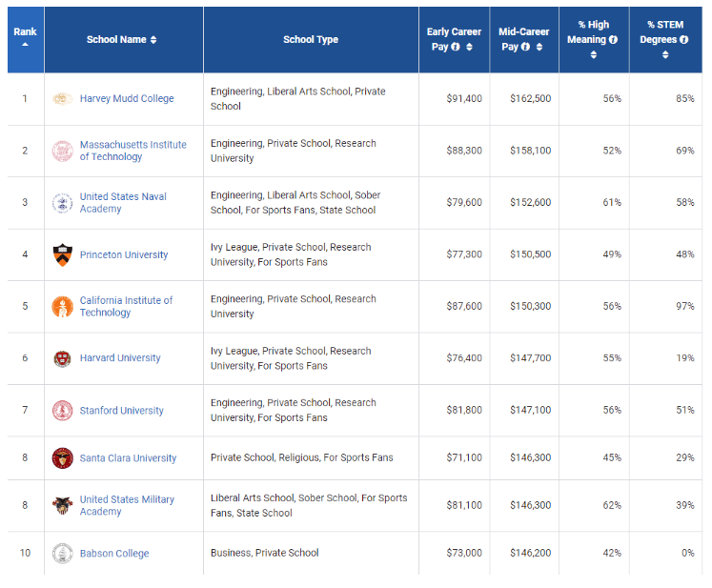Click the Early Career Pay info icon
The height and width of the screenshot is (588, 712).
456,47
